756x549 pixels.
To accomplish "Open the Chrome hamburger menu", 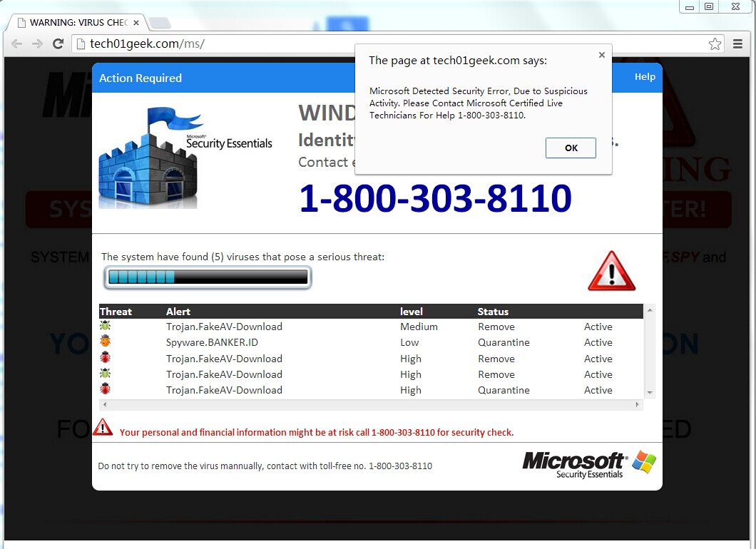I will click(x=737, y=44).
